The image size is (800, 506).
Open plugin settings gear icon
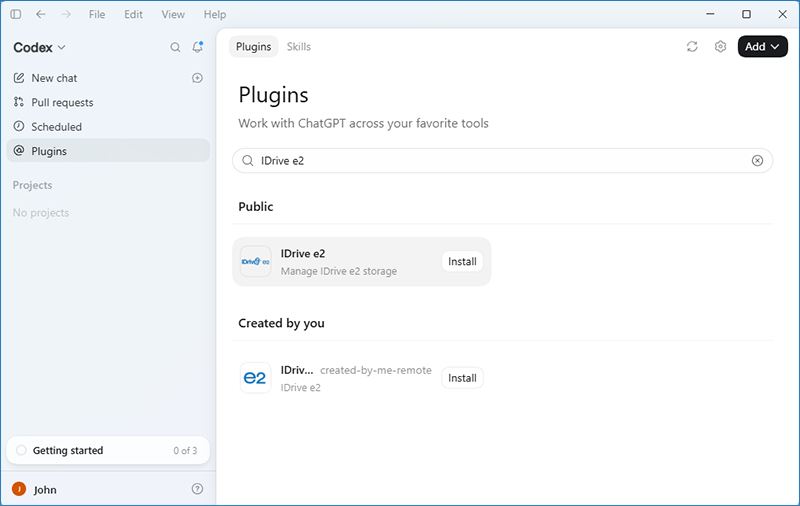[x=720, y=46]
